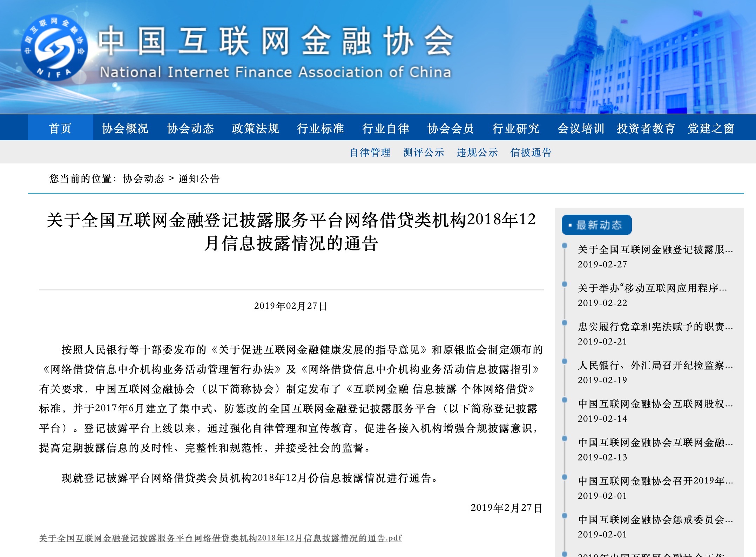The width and height of the screenshot is (756, 557).
Task: Click the signature date 2019年2月27日
Action: coord(507,508)
